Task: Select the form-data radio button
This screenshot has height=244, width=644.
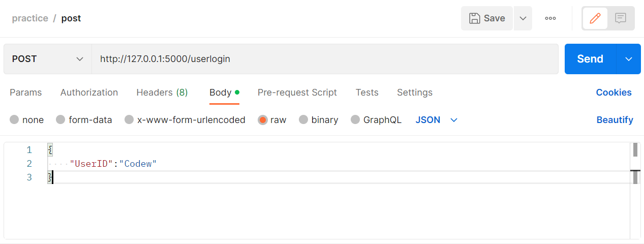Action: tap(60, 120)
